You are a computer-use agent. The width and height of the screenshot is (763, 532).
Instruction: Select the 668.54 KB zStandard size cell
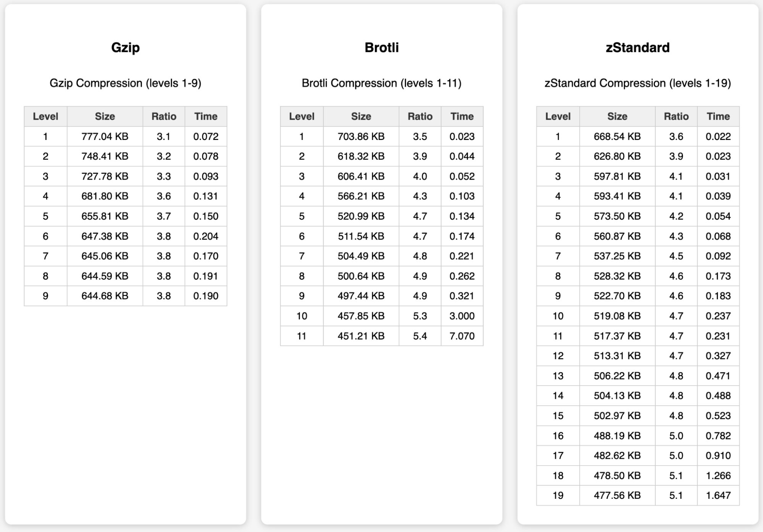617,137
